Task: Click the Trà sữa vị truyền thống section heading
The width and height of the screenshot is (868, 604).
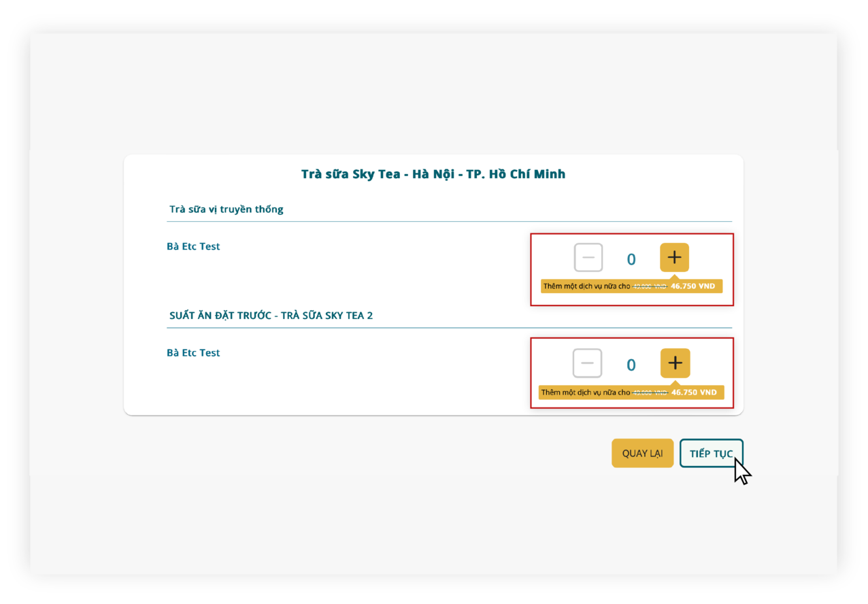Action: point(226,209)
